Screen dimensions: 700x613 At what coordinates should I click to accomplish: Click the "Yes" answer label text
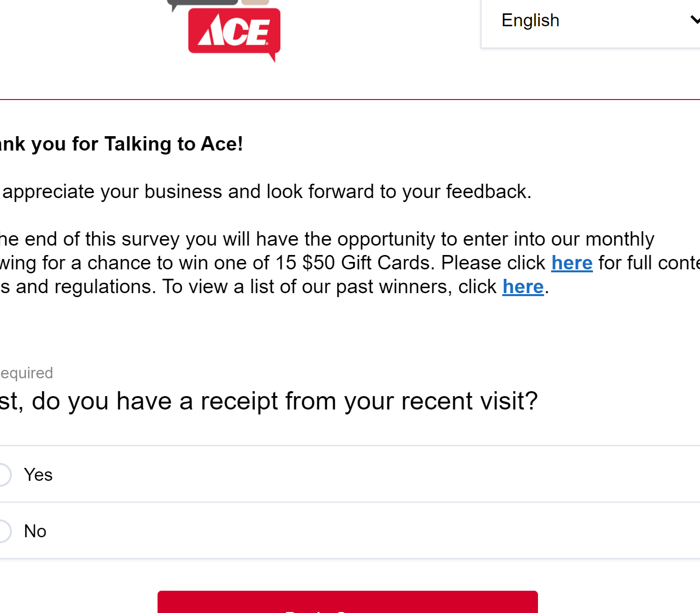pyautogui.click(x=38, y=475)
